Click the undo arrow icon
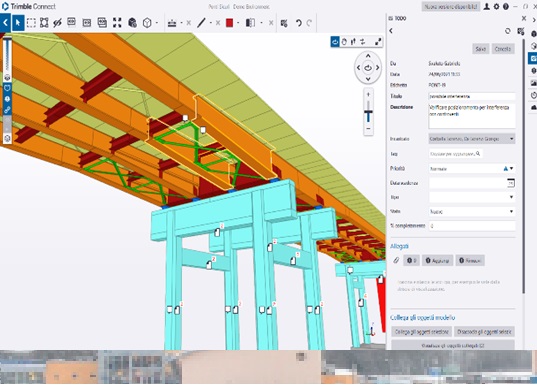537x391 pixels. [299, 23]
